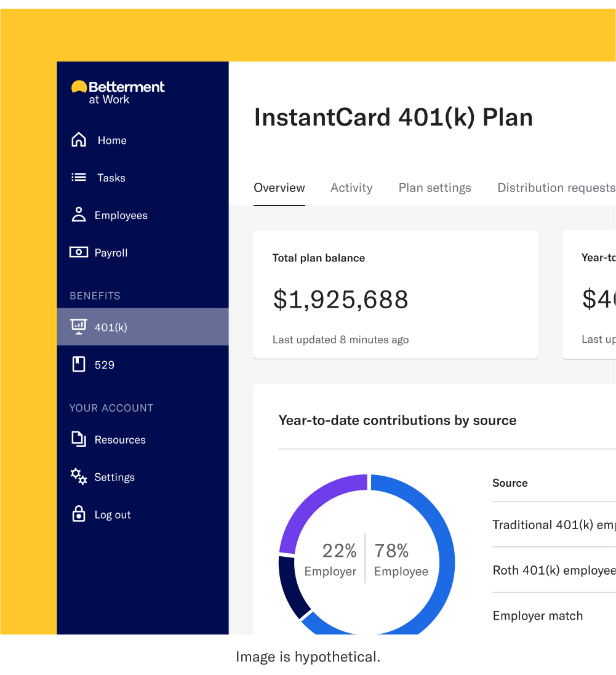
Task: Click the Resources document icon
Action: coord(78,439)
